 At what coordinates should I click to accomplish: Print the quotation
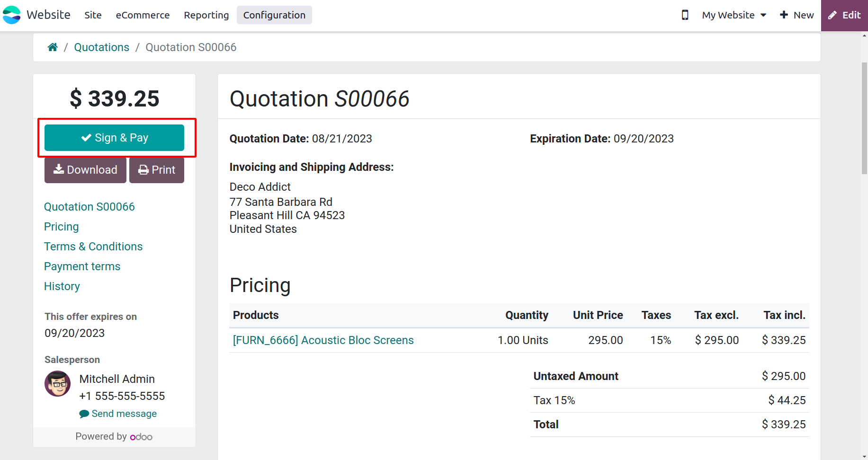tap(157, 170)
